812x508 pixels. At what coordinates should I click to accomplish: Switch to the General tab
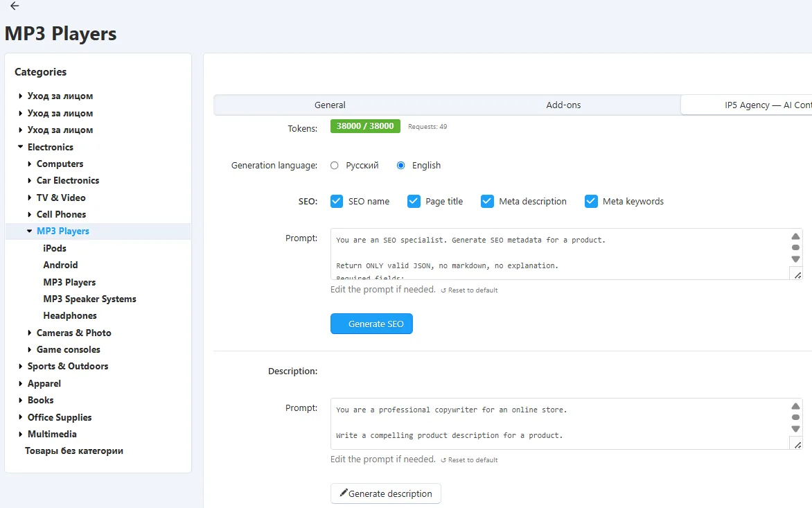pos(330,105)
